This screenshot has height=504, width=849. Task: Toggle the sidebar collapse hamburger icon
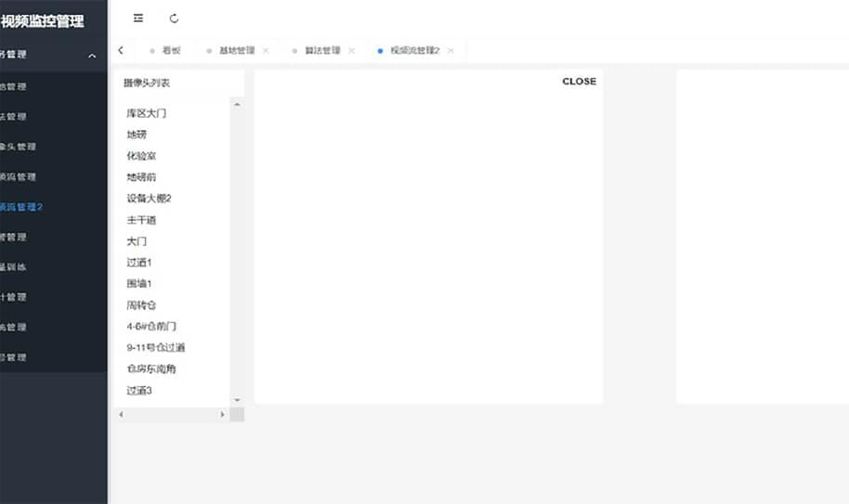[x=138, y=19]
